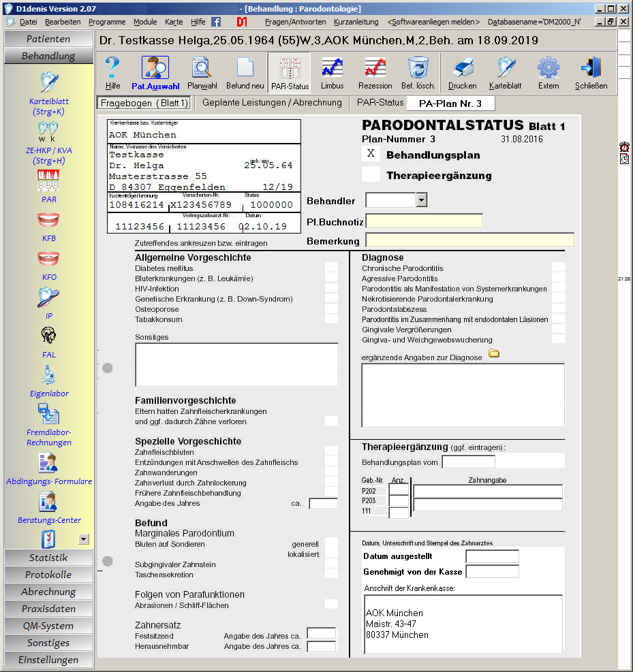Viewport: 633px width, 672px height.
Task: Open the Hilfe question mark tool
Action: 113,73
